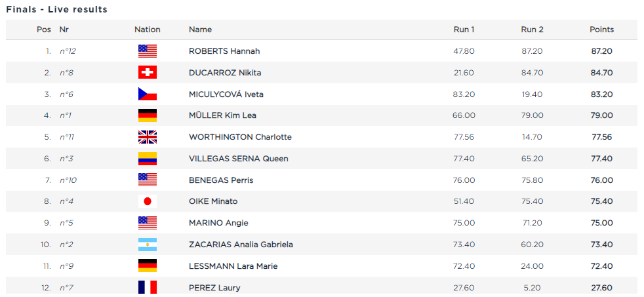The height and width of the screenshot is (297, 644).
Task: Open WORTHINGTON Charlotte's name link
Action: coord(240,137)
